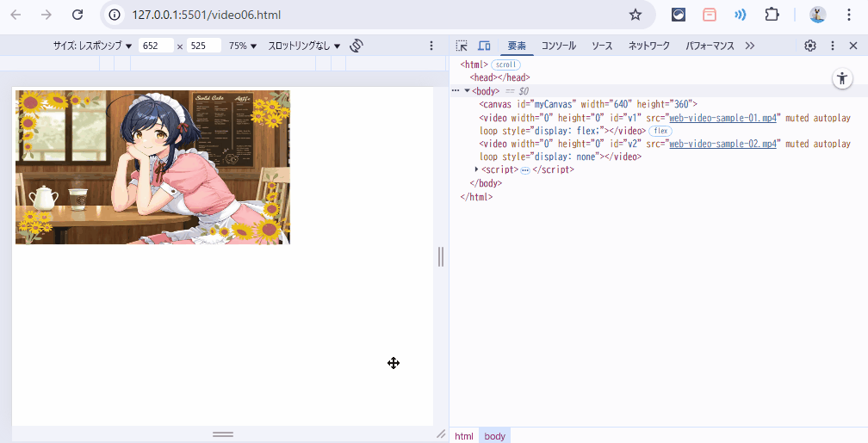This screenshot has width=868, height=443.
Task: Click the viewport width input field
Action: click(155, 46)
